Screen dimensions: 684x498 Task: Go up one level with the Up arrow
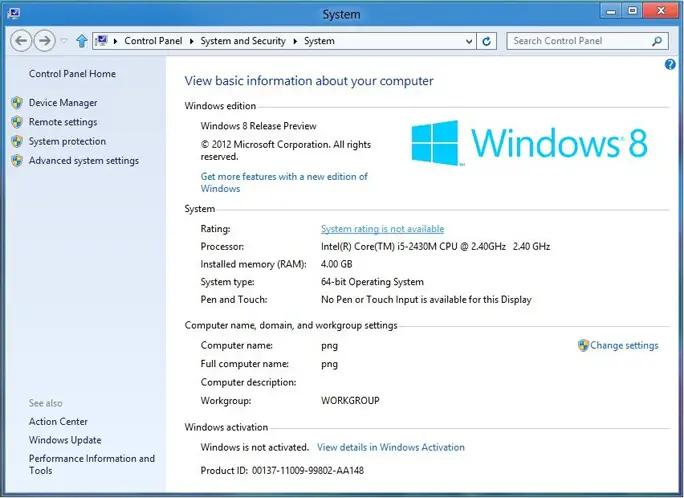[82, 41]
